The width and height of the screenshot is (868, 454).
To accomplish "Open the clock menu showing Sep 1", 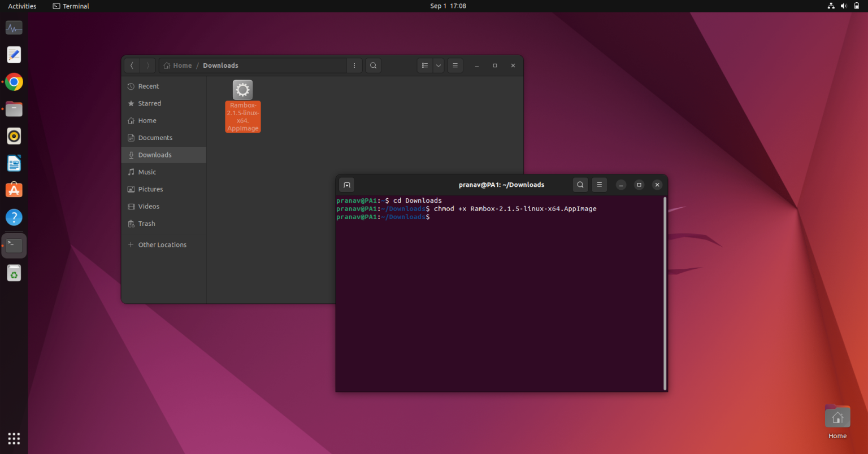I will click(x=448, y=6).
